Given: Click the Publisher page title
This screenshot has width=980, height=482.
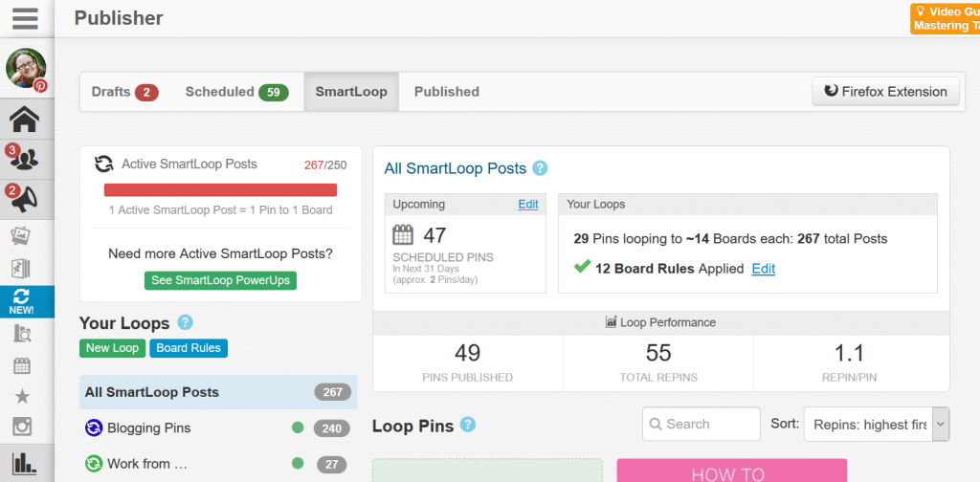Looking at the screenshot, I should pos(119,18).
